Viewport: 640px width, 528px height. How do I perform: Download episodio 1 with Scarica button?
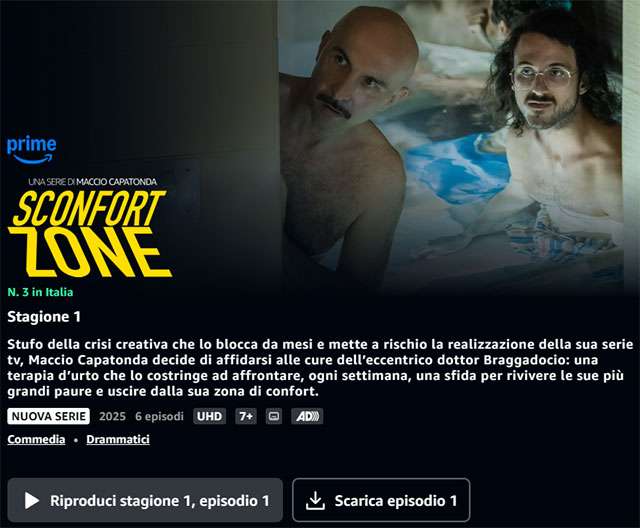pos(381,500)
